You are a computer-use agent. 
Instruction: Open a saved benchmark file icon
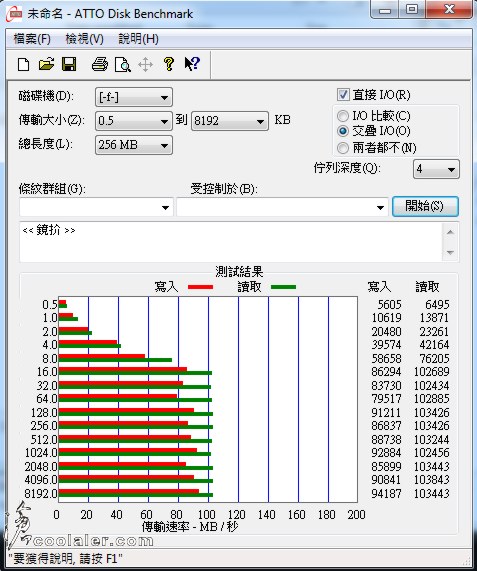(47, 64)
